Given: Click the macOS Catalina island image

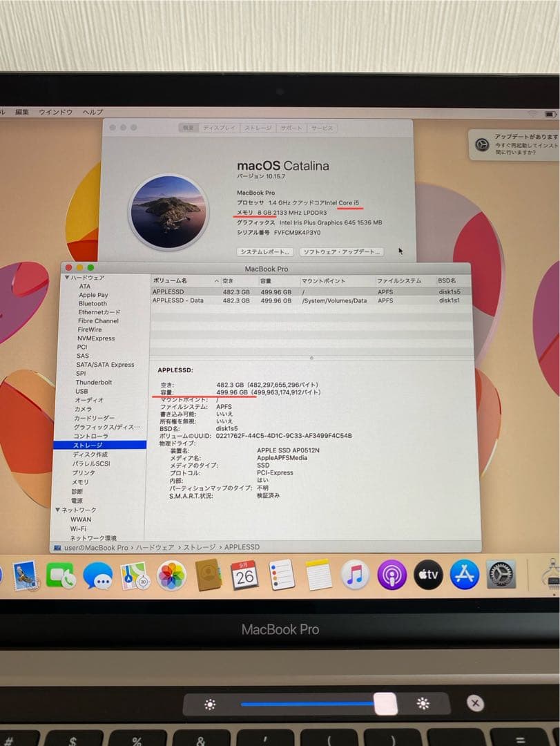Looking at the screenshot, I should coord(169,212).
